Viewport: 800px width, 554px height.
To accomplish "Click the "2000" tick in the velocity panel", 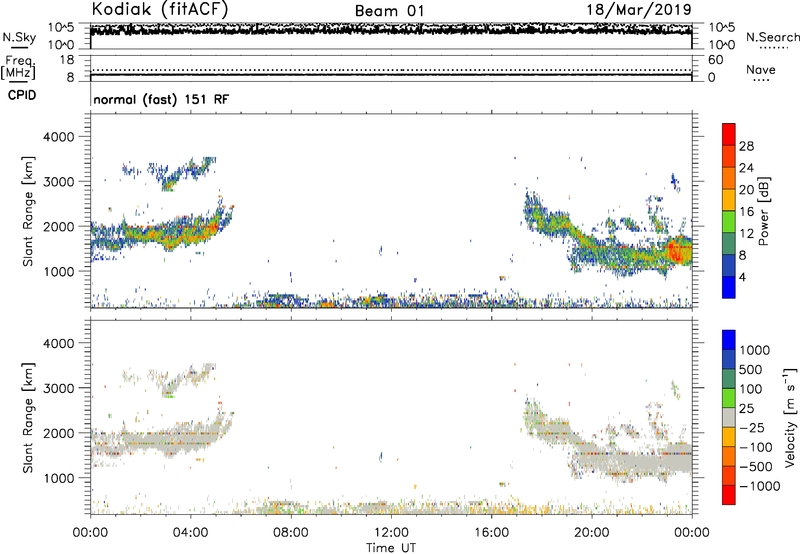I will pos(58,433).
